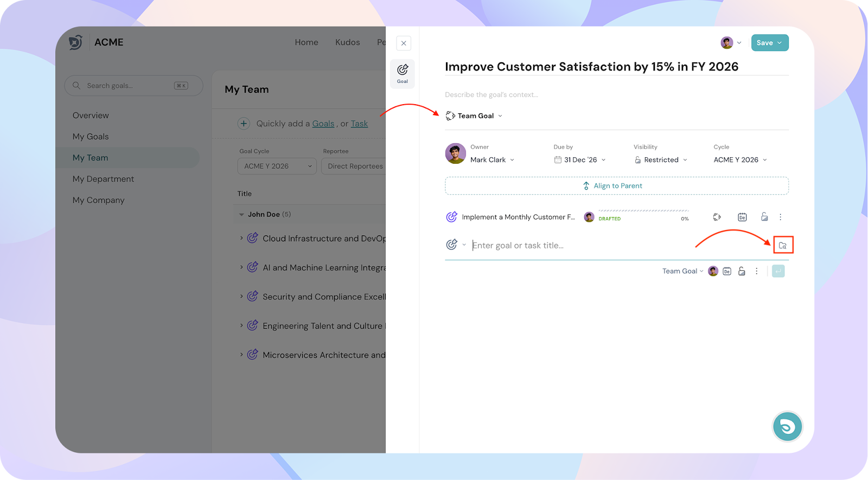This screenshot has height=480, width=868.
Task: Click progress bar of Implement a Monthly Customer goal
Action: coord(643,210)
